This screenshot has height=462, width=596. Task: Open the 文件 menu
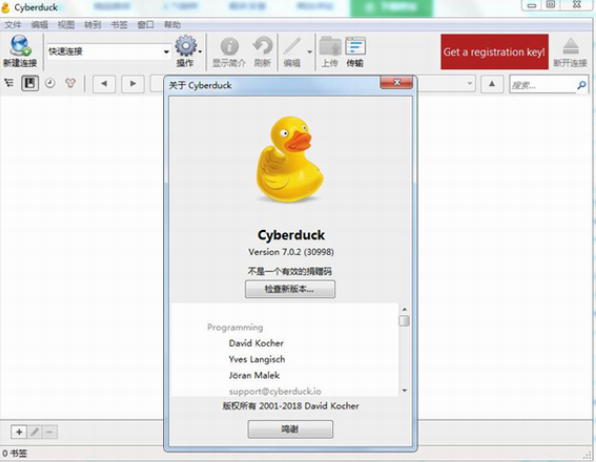[x=13, y=25]
